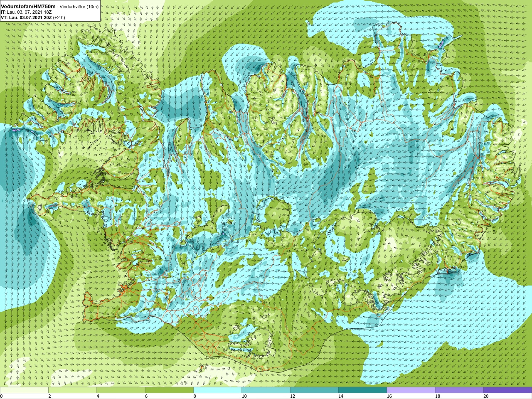Click the 4–6 light green legend segment
Viewport: 532px width, 399px height.
point(121,390)
